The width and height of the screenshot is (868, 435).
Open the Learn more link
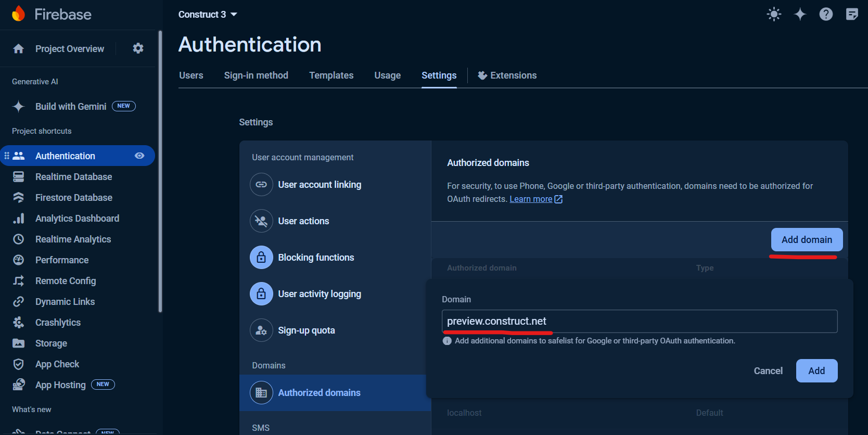click(531, 199)
